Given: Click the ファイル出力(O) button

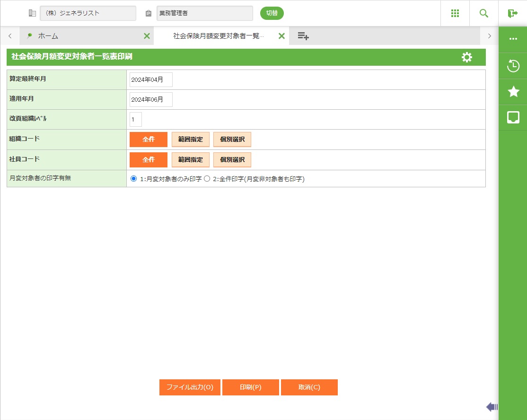Looking at the screenshot, I should pyautogui.click(x=190, y=387).
